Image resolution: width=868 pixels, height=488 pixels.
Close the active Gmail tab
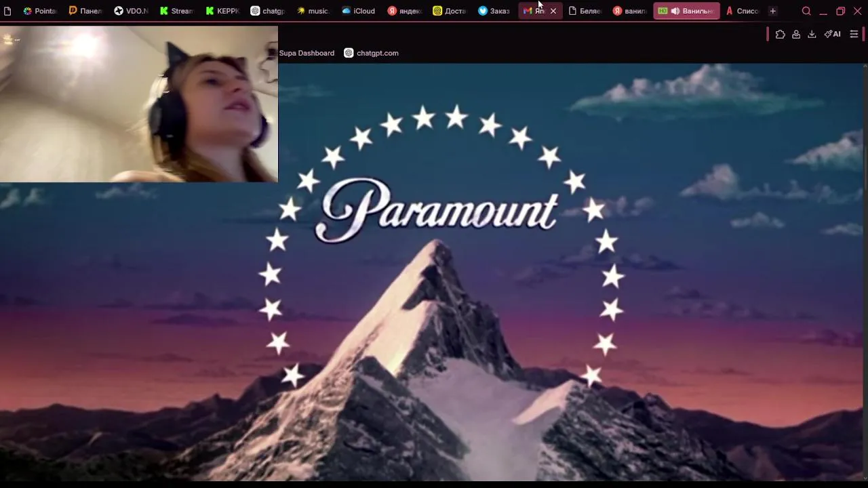click(x=553, y=11)
